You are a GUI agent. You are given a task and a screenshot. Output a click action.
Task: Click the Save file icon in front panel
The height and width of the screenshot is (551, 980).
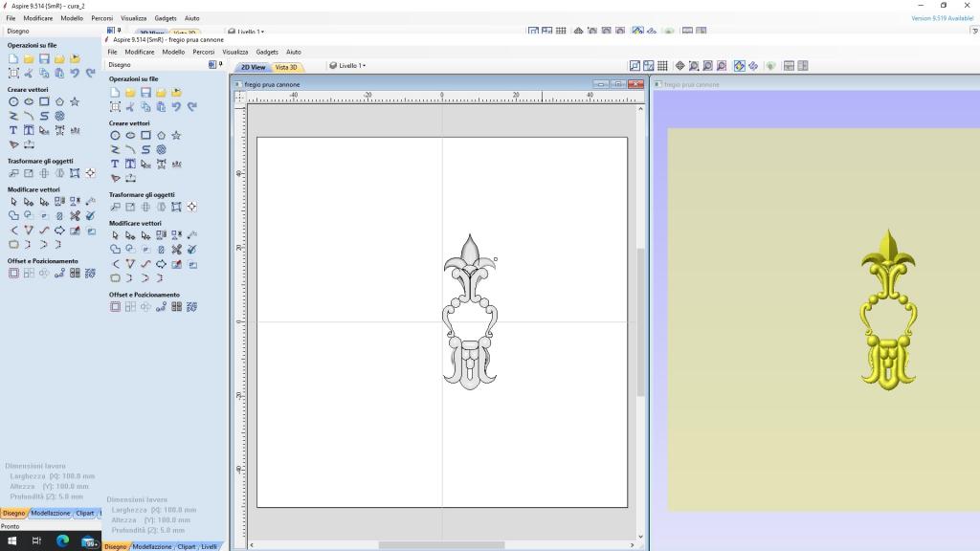145,93
